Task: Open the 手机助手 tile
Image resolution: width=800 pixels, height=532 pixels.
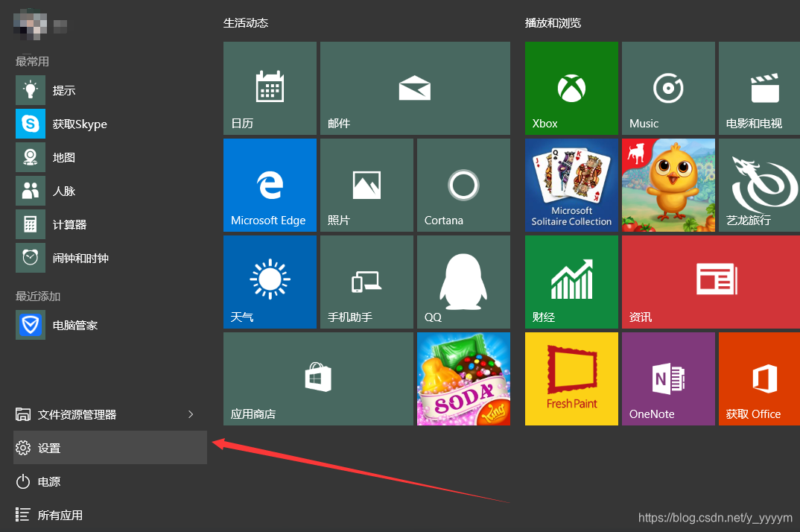Action: [x=366, y=282]
